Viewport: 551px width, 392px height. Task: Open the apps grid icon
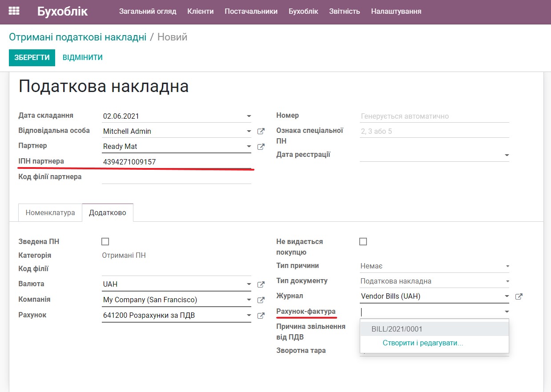pos(14,11)
